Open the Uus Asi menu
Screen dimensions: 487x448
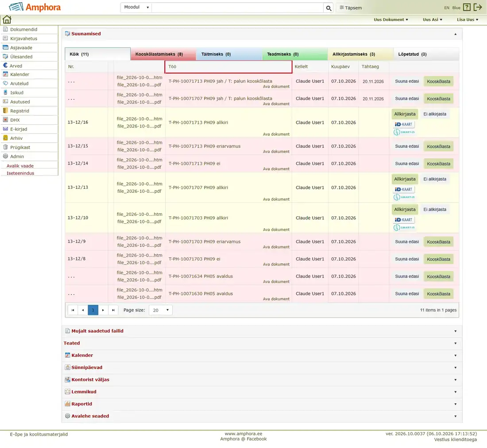pos(433,19)
